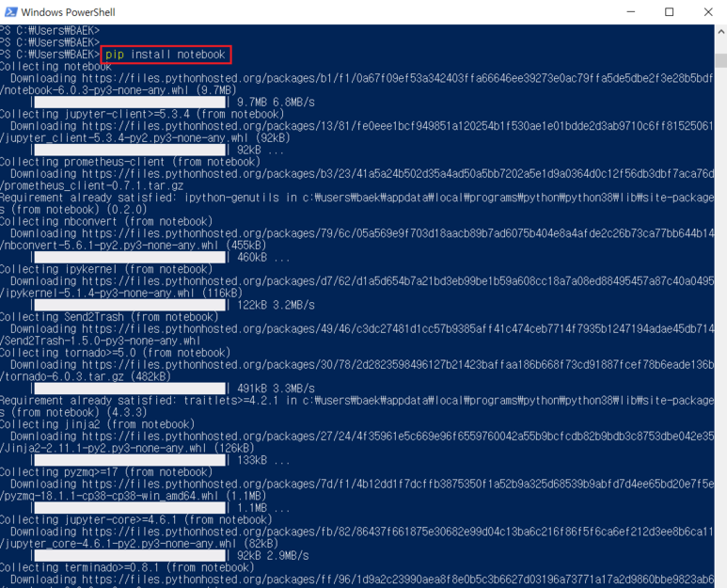The width and height of the screenshot is (727, 588).
Task: Click the vertical scrollbar thumb
Action: (721, 61)
